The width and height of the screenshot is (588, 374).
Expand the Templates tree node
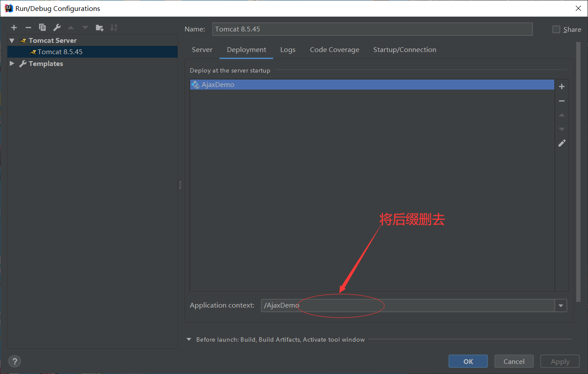click(x=12, y=63)
